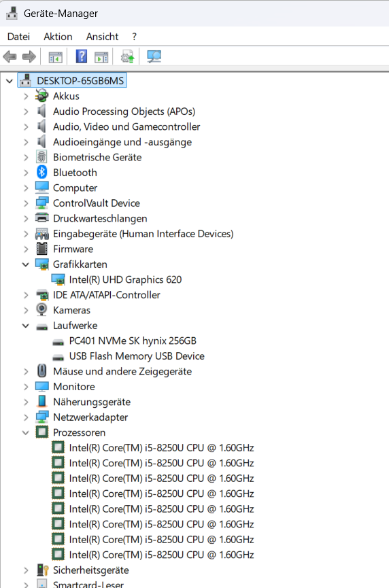Select Intel(R) UHD Graphics 620 device
Viewport: 389px width, 588px height.
click(125, 279)
